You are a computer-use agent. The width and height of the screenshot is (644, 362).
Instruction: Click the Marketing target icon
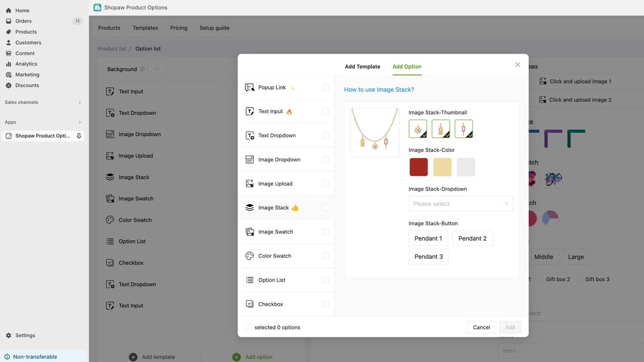click(x=9, y=75)
